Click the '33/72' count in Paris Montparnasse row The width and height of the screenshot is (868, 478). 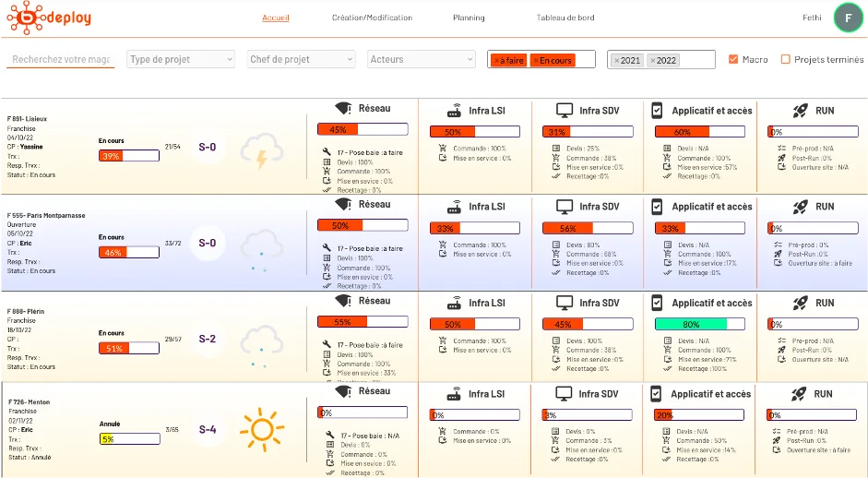click(172, 244)
